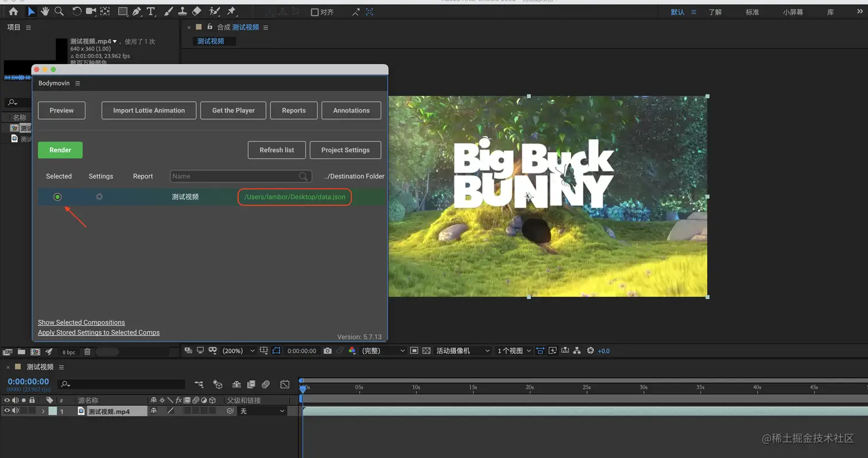Image resolution: width=868 pixels, height=458 pixels.
Task: Open the parent 无 dropdown for layer 1
Action: (x=262, y=411)
